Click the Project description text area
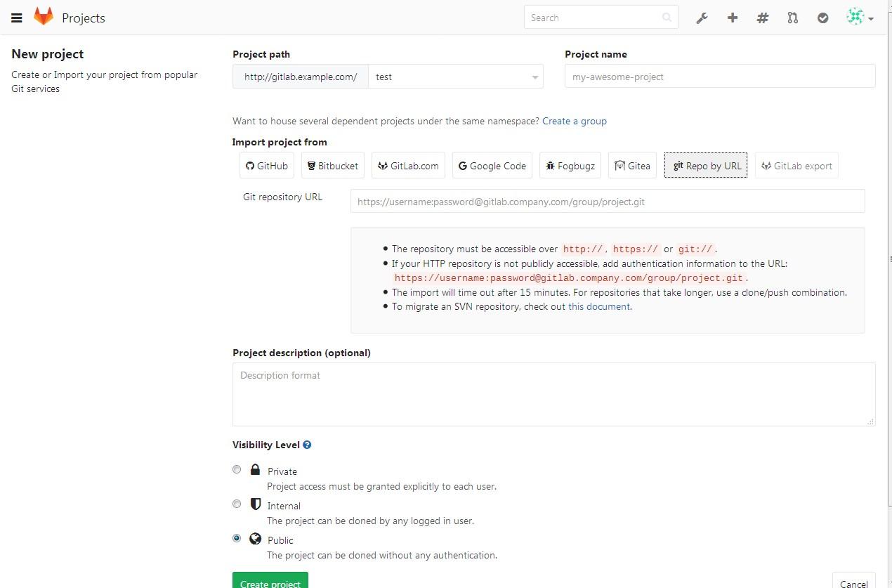Screen dimensions: 892x588 pos(554,394)
